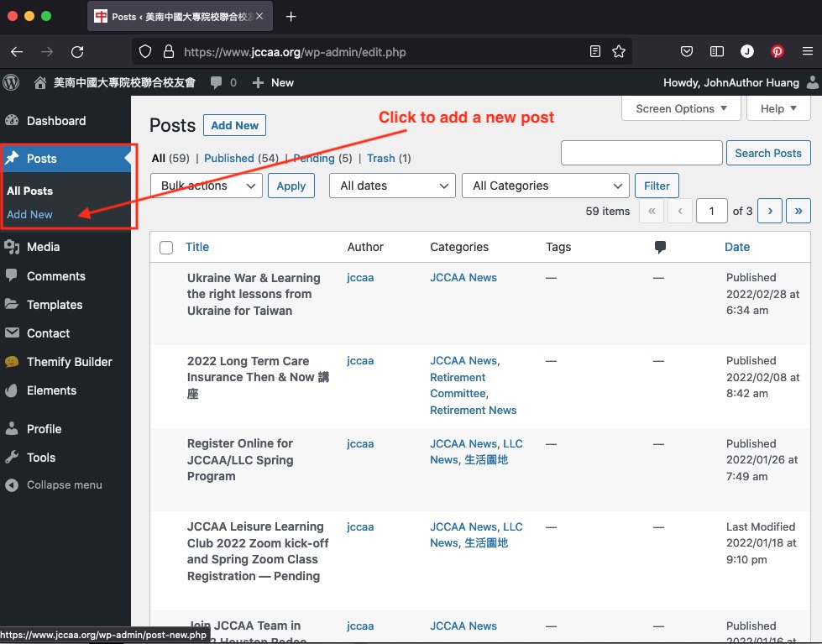Viewport: 822px width, 644px height.
Task: Close the Posts browser tab
Action: 259,16
